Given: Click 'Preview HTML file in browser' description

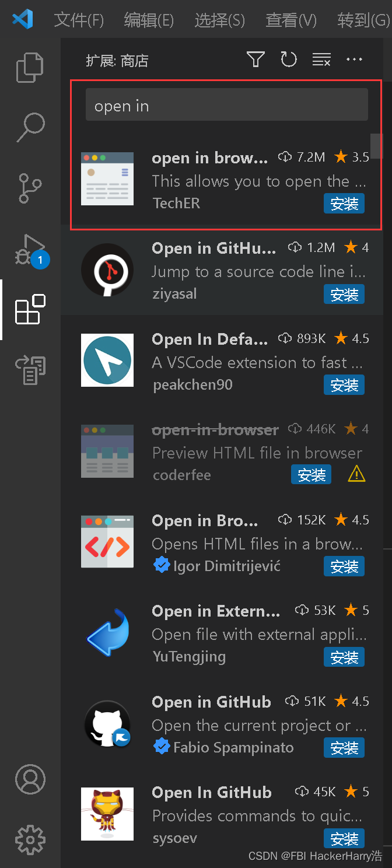Looking at the screenshot, I should pyautogui.click(x=257, y=453).
